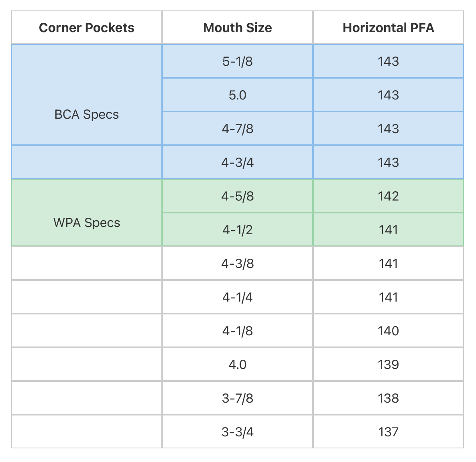
Task: Click the 4-5/8 mouth size cell
Action: (238, 196)
